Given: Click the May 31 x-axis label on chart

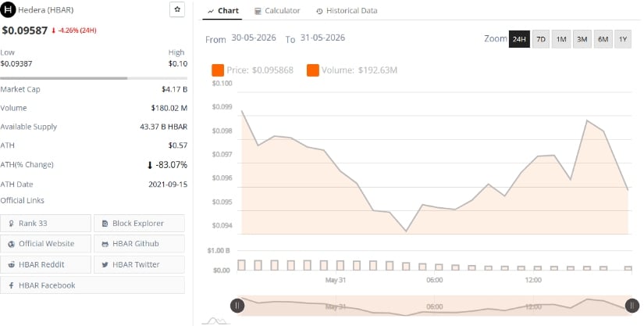Looking at the screenshot, I should click(x=336, y=280).
